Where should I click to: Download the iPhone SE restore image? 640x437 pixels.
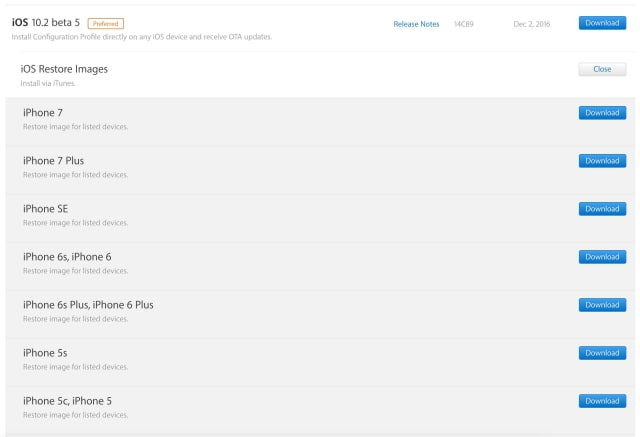tap(602, 209)
